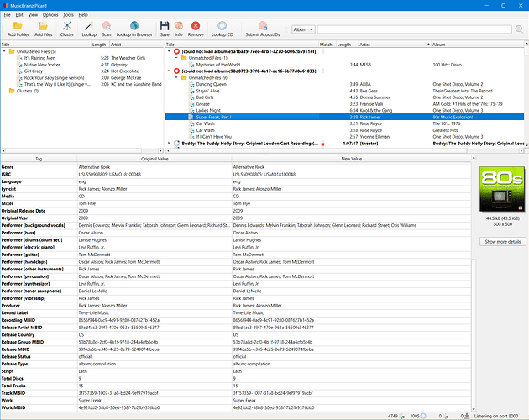Click the red Remove icon
The image size is (529, 420).
[196, 26]
